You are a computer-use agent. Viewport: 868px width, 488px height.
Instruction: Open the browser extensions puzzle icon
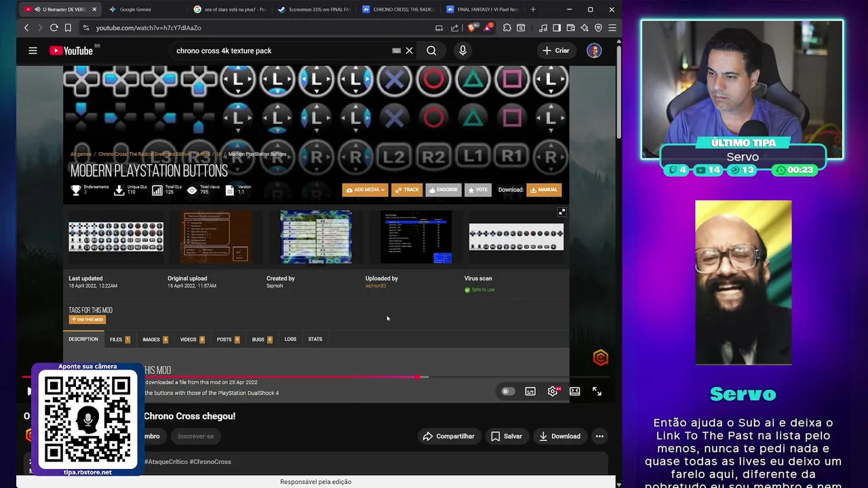pyautogui.click(x=507, y=28)
